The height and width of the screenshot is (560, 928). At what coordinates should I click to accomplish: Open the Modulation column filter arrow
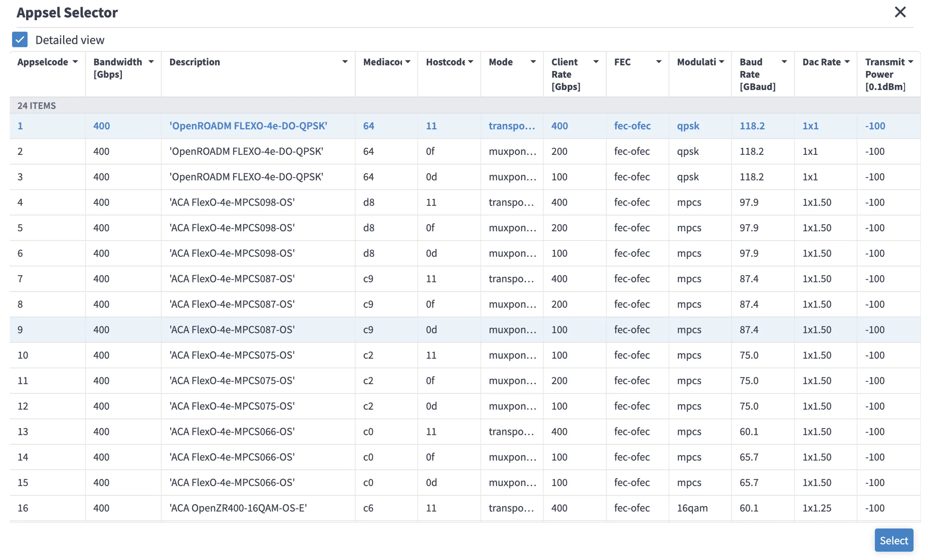721,62
